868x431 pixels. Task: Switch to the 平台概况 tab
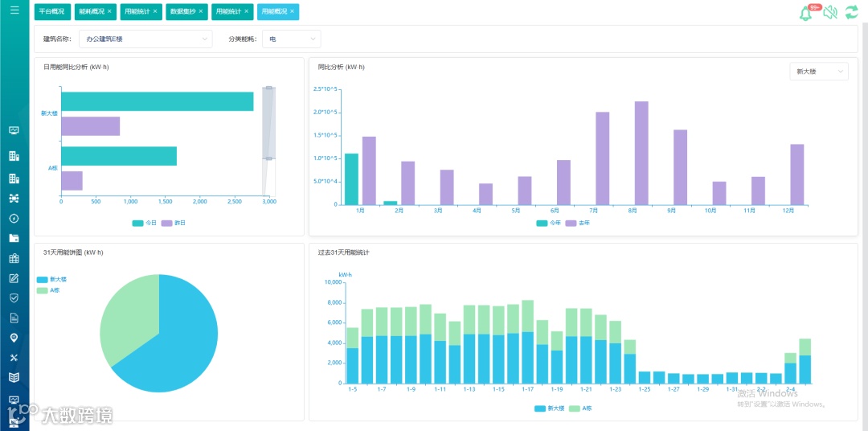pos(52,11)
